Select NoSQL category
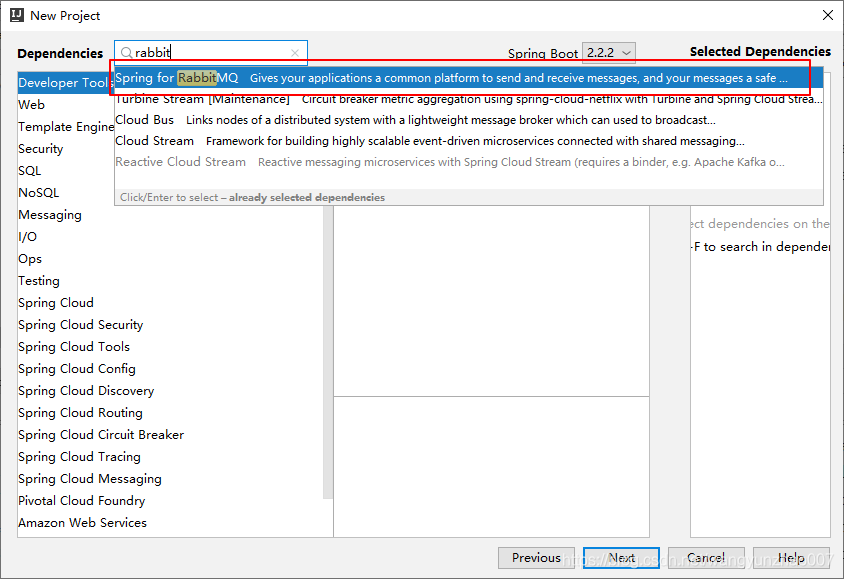Image resolution: width=844 pixels, height=579 pixels. click(x=39, y=193)
